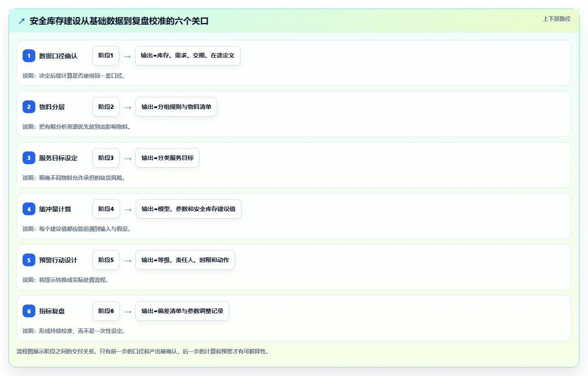Click the output box 输出=库存、需求、交期、在途定义
588x376 pixels.
(188, 56)
